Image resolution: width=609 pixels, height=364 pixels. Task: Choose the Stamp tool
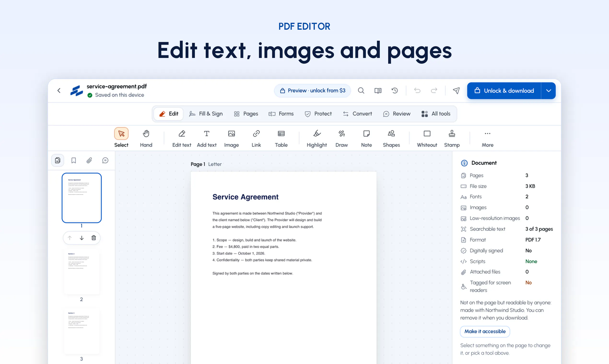pyautogui.click(x=452, y=138)
